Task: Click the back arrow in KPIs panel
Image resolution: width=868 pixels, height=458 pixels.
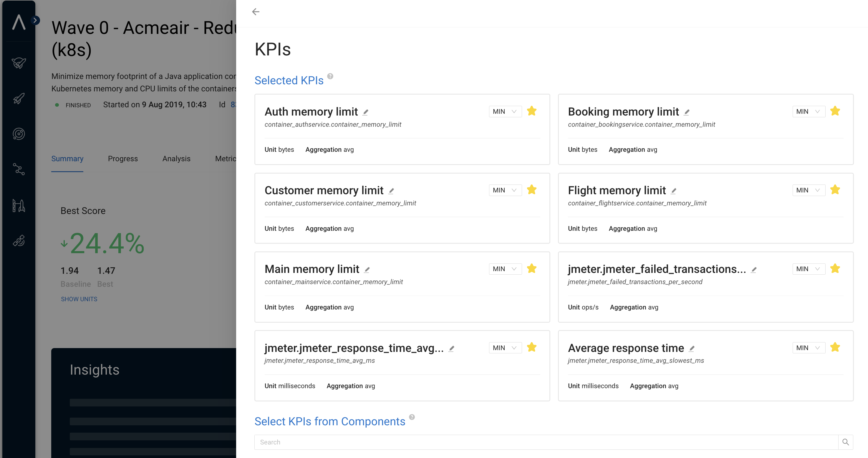Action: (x=256, y=12)
